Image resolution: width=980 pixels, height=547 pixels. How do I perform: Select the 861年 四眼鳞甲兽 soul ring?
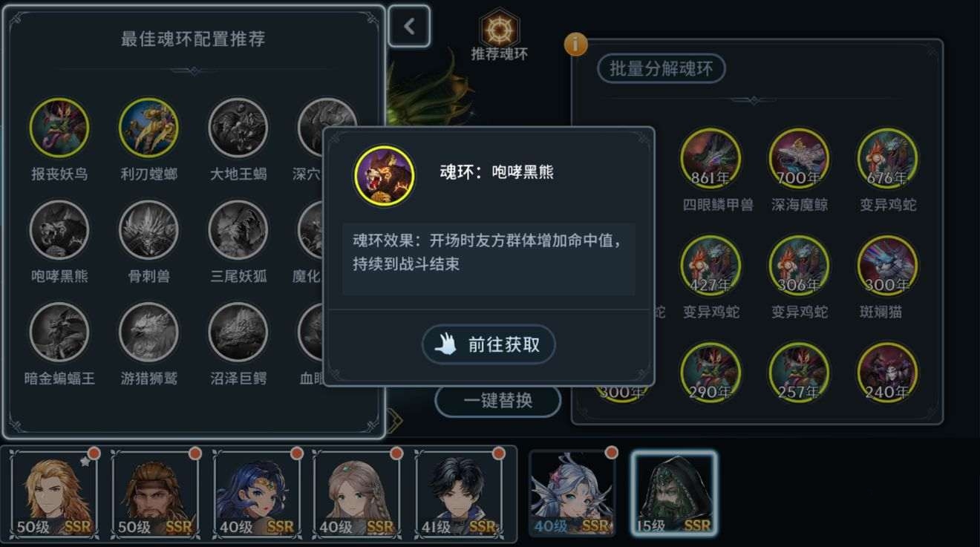(710, 158)
